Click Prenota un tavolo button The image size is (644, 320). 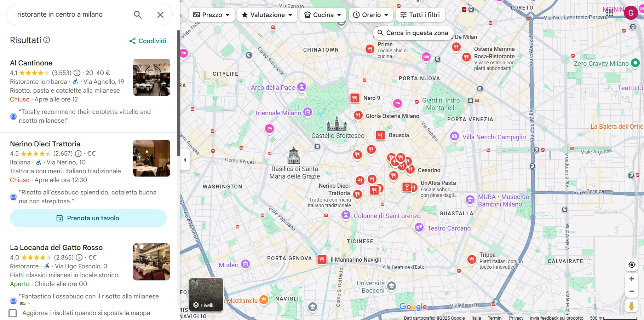click(88, 218)
